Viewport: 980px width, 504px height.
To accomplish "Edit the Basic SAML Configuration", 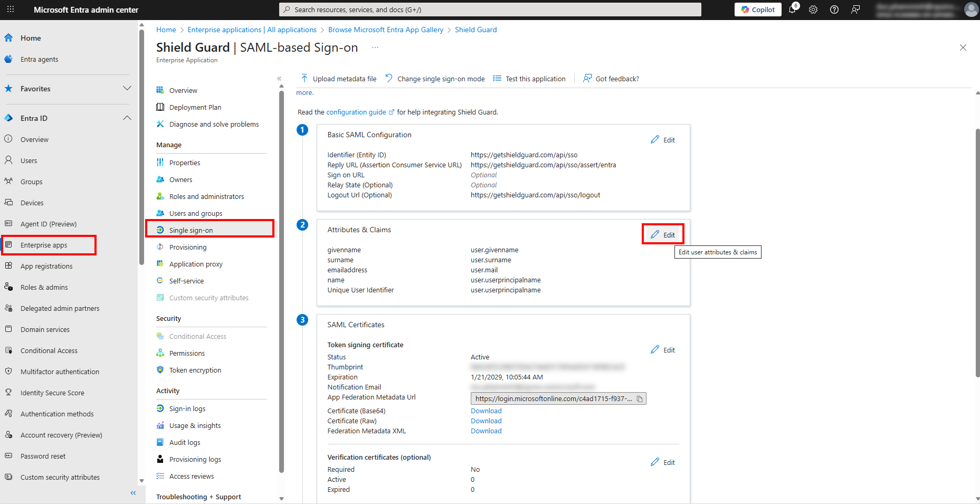I will point(663,140).
